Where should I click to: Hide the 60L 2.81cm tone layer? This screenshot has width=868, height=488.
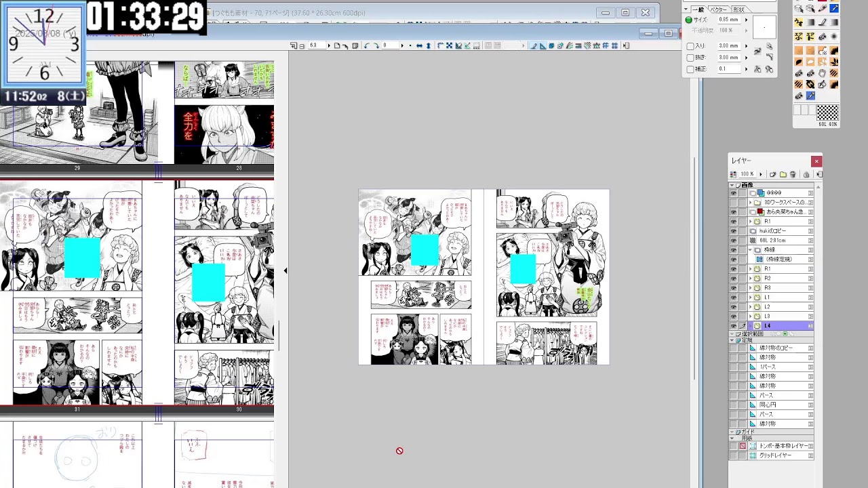(x=733, y=241)
